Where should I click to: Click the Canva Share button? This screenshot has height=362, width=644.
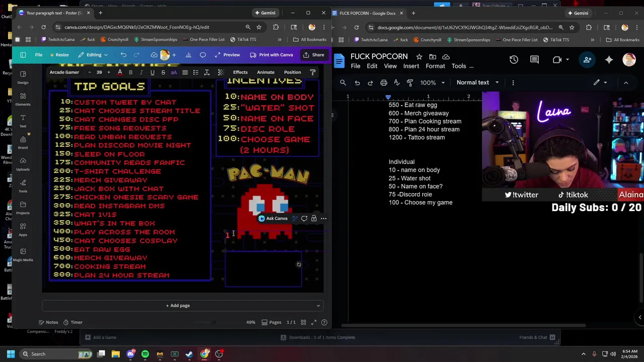[313, 55]
